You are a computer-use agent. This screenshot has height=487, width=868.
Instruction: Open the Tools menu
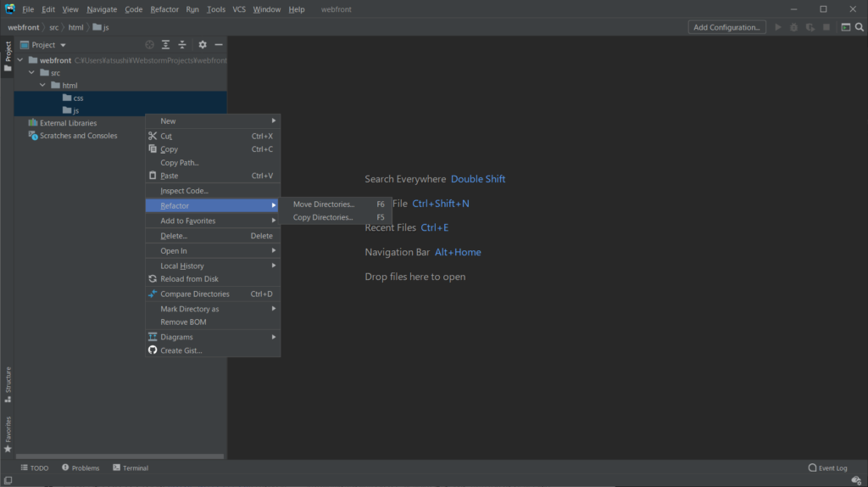[216, 9]
